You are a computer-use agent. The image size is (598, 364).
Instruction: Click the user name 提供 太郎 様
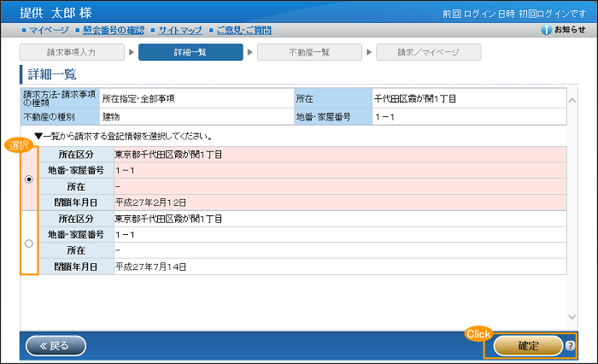59,13
